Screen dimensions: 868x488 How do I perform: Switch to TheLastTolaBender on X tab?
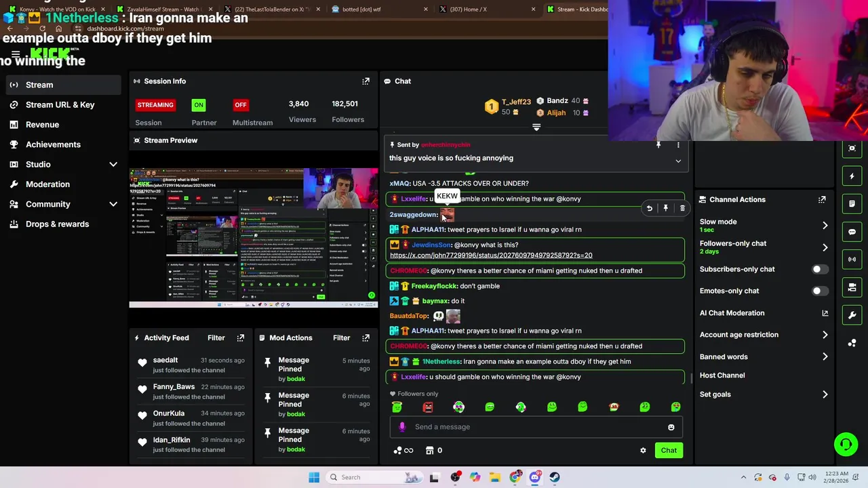(x=271, y=9)
